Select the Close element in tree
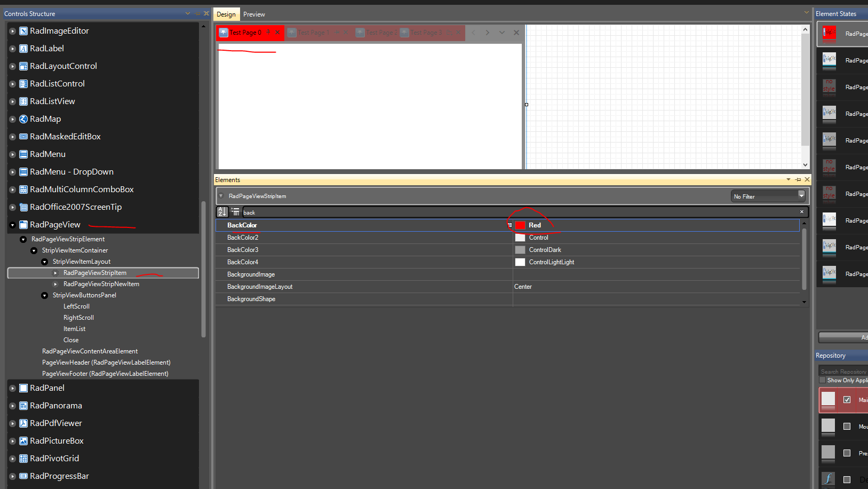Viewport: 868px width, 489px height. point(71,340)
